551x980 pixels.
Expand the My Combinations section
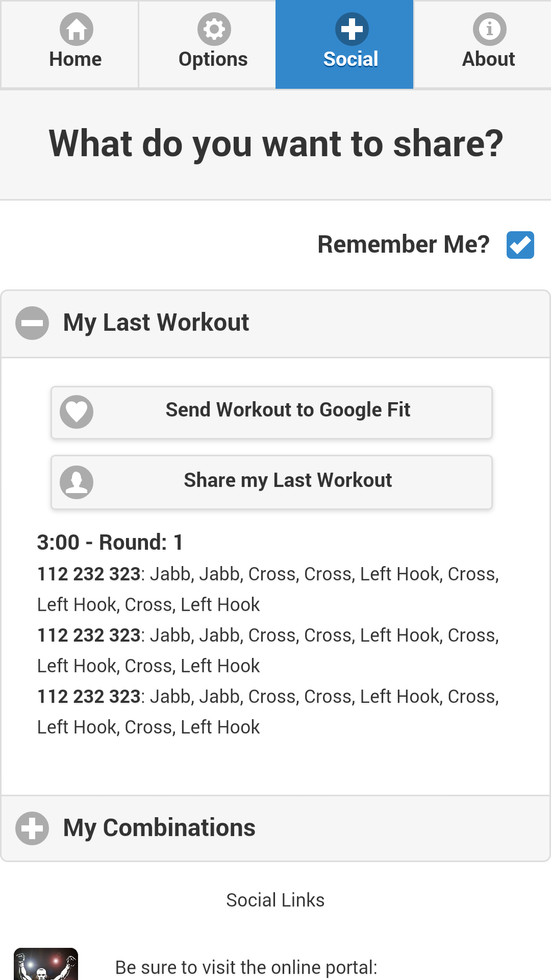275,828
